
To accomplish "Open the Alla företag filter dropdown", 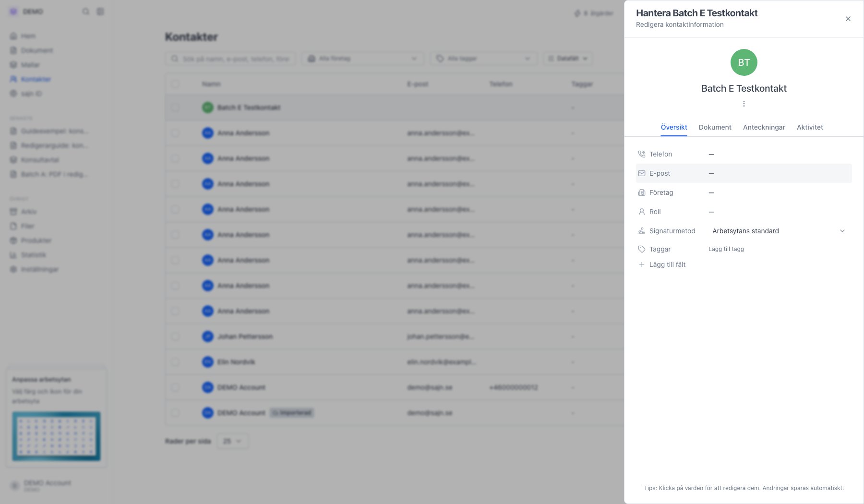I will point(363,59).
